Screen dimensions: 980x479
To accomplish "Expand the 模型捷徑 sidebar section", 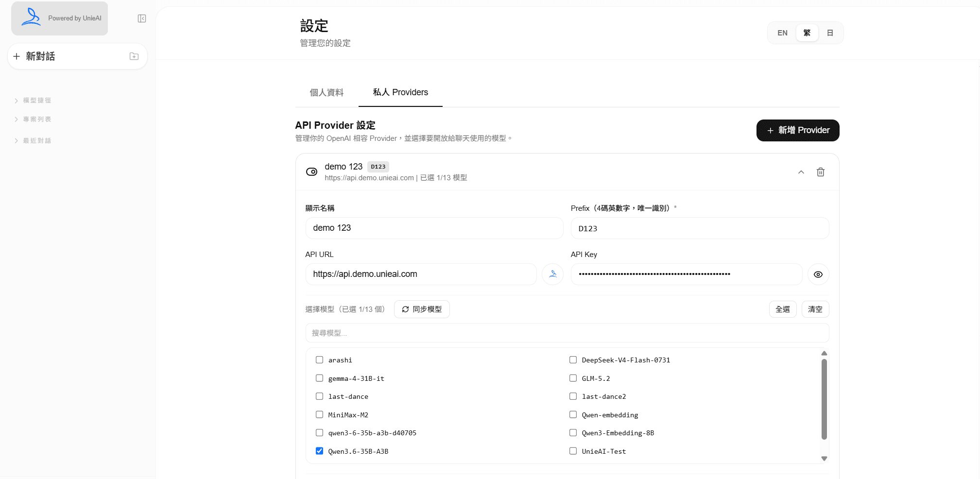I will [33, 101].
